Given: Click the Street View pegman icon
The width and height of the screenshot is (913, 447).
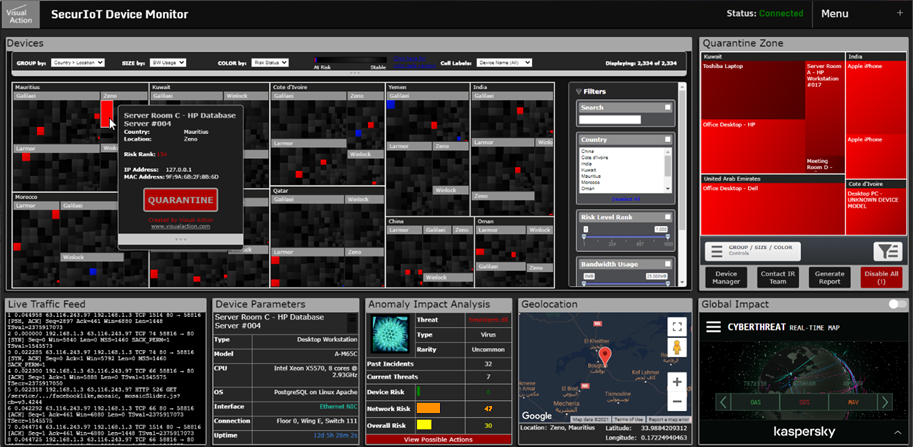Looking at the screenshot, I should 677,348.
